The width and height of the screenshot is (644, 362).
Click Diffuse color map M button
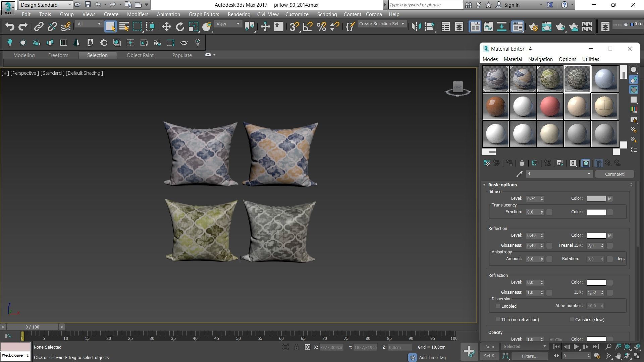610,199
